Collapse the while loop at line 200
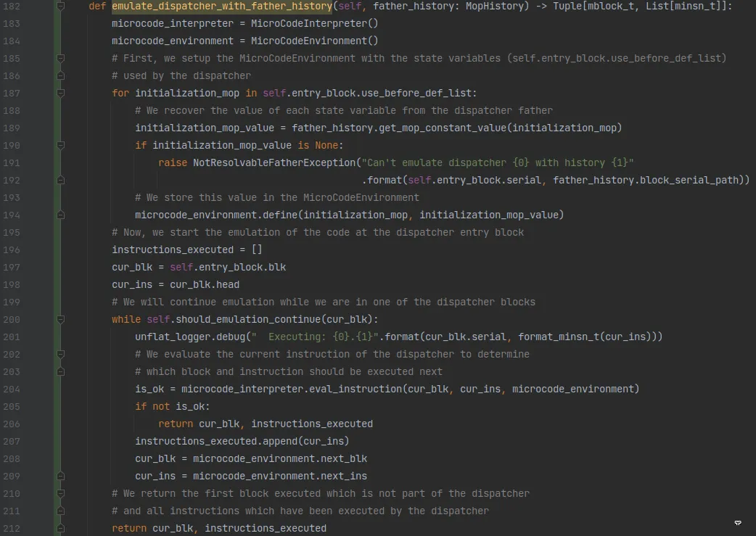 [x=61, y=320]
